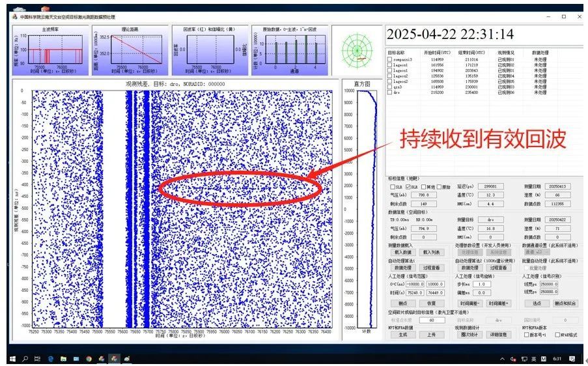Click the 删点 button
Viewport: 588px width, 366px height.
403,303
